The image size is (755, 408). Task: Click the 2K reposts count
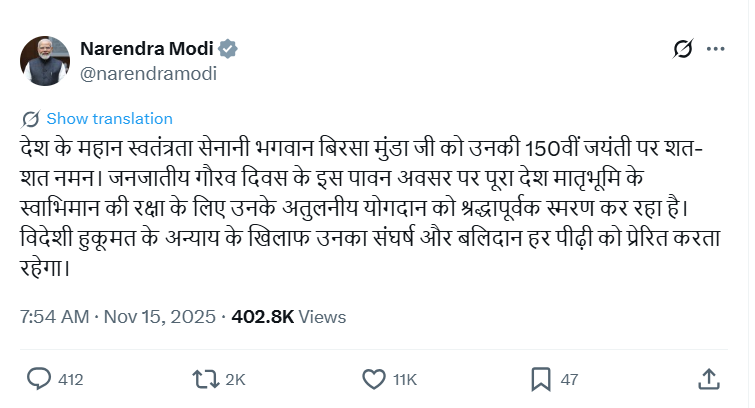tap(235, 380)
